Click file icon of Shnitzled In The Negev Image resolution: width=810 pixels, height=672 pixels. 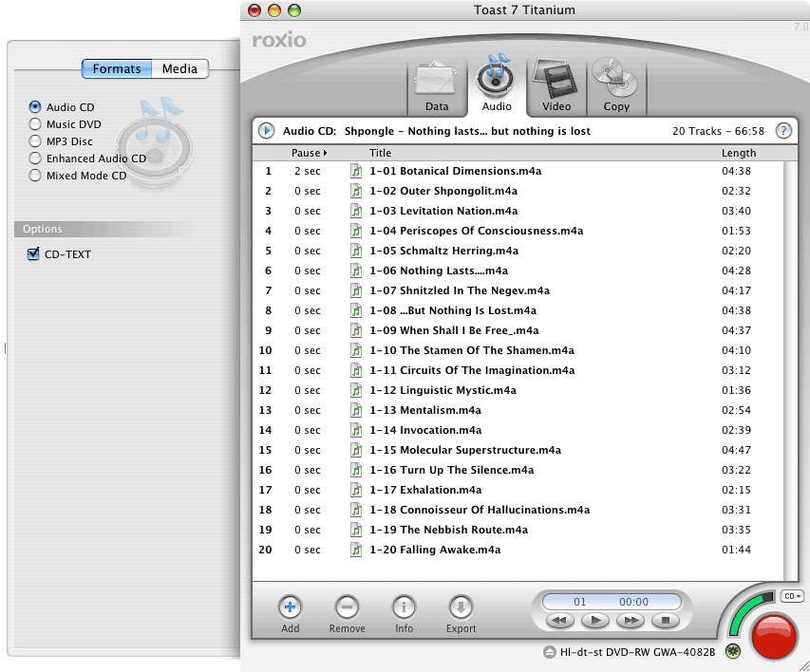pyautogui.click(x=356, y=290)
